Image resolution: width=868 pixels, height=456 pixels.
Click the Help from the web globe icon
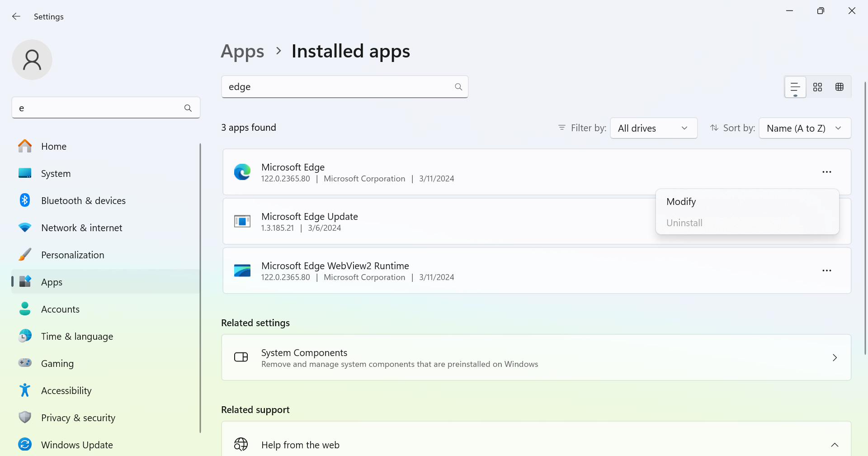[x=241, y=445]
